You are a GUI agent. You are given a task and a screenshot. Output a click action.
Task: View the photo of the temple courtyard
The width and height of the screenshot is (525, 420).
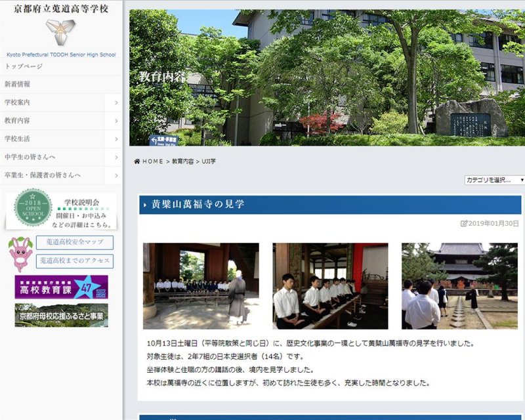pos(459,285)
